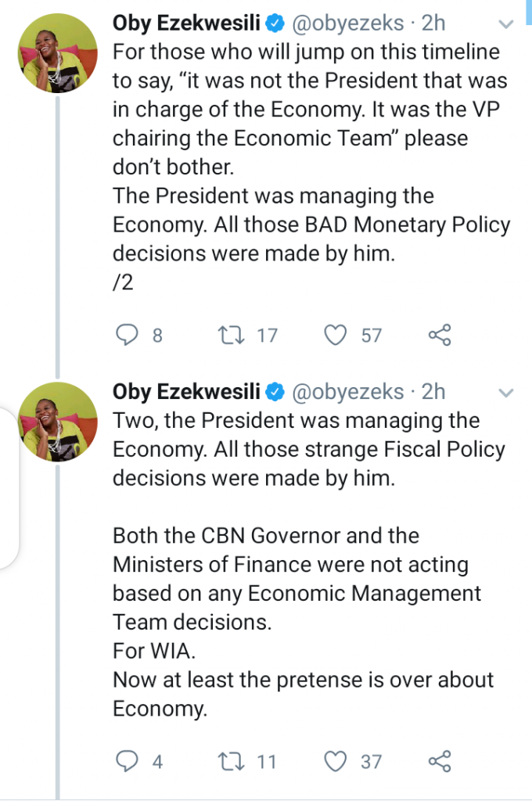Open first tweet's 2h timestamp
This screenshot has height=801, width=532.
pos(433,23)
